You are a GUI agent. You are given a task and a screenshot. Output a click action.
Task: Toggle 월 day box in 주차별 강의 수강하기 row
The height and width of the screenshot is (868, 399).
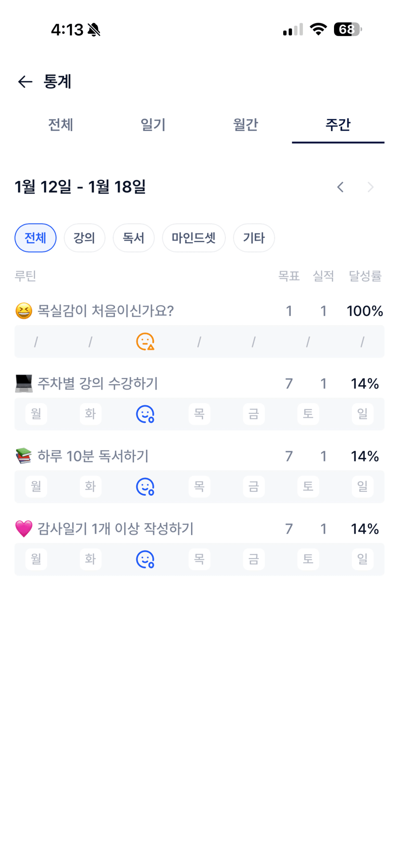pyautogui.click(x=36, y=414)
